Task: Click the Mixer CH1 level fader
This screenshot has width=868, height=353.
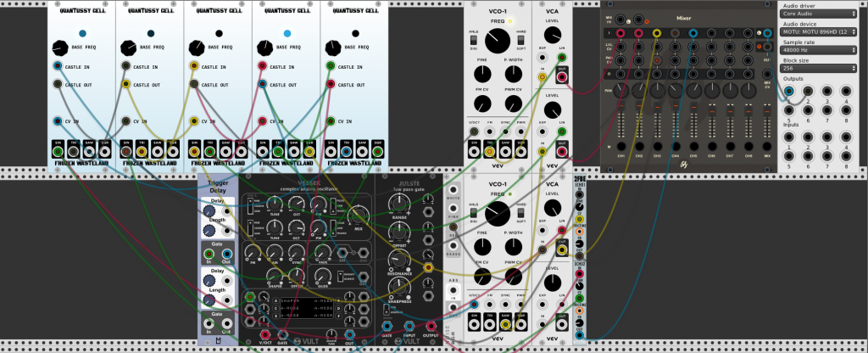Action: [620, 105]
